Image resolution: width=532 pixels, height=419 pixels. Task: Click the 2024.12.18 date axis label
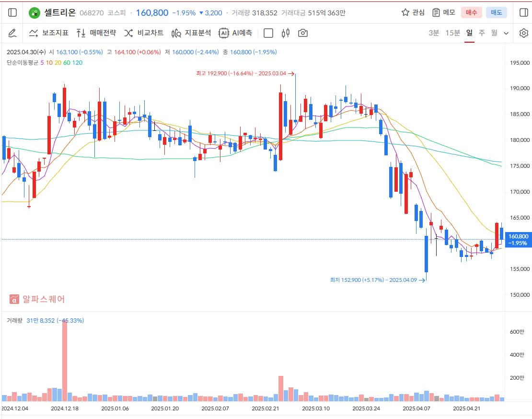[65, 408]
